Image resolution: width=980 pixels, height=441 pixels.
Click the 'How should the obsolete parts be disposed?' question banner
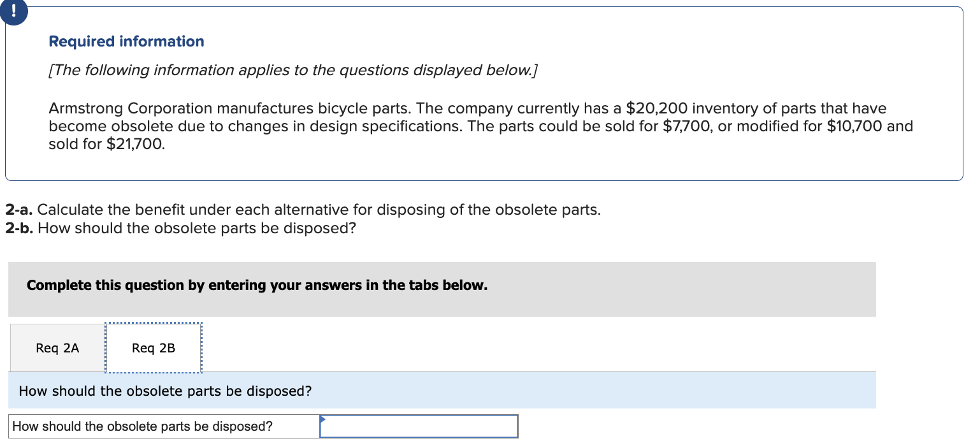[x=164, y=391]
